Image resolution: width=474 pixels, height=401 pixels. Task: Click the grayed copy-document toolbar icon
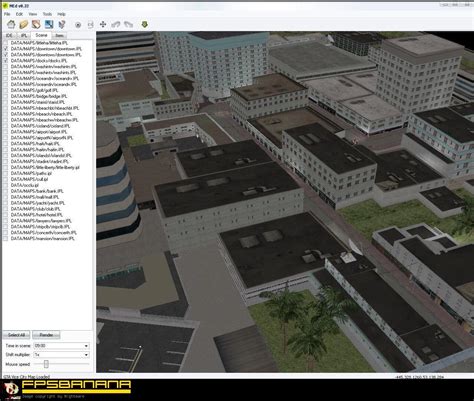(x=90, y=25)
